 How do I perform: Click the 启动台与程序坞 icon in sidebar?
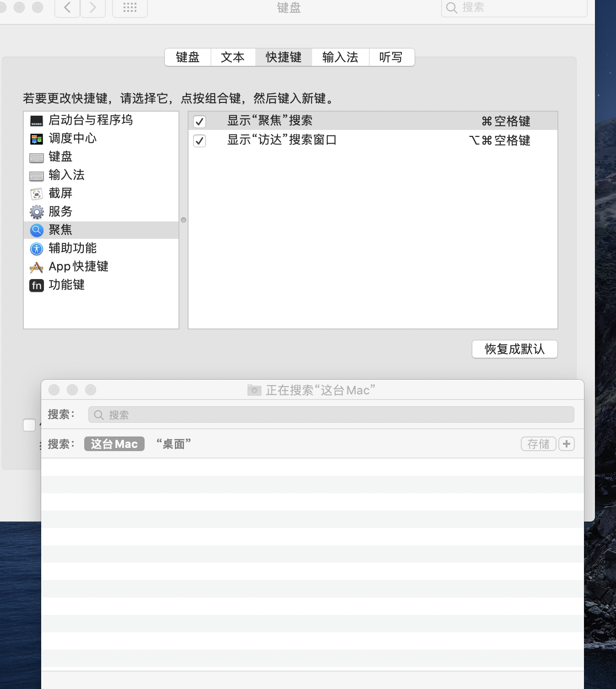37,121
